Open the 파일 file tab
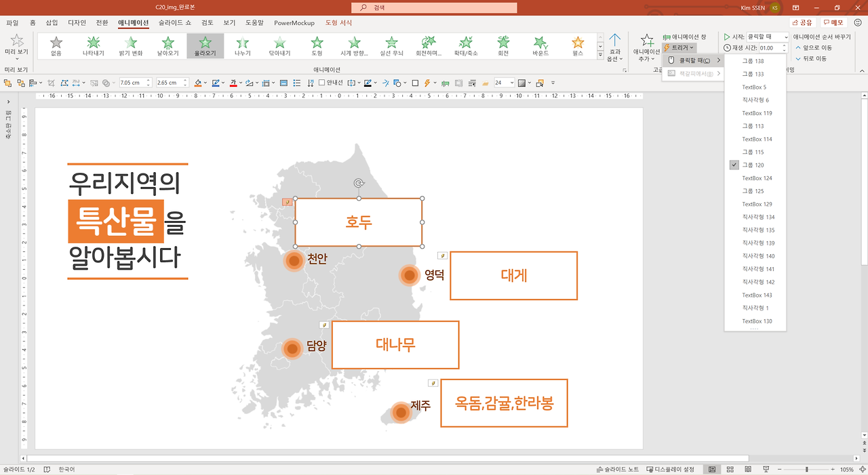868x475 pixels. pyautogui.click(x=13, y=22)
